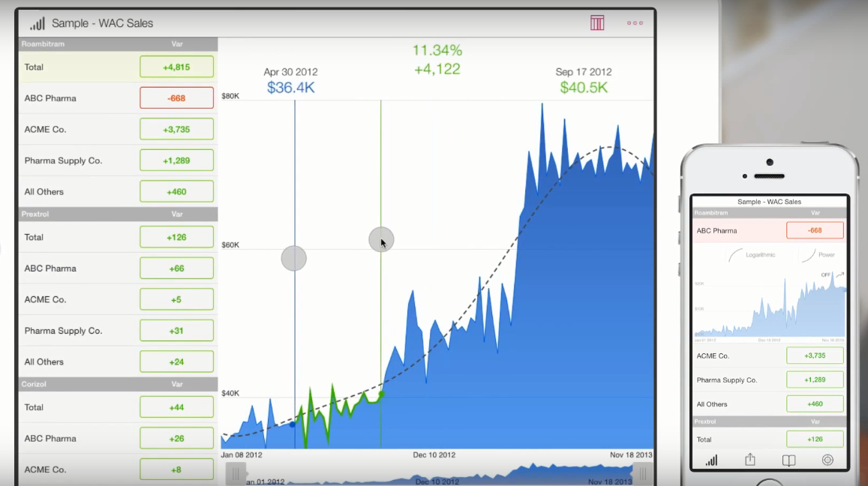The image size is (868, 486).
Task: Select the Prextrol section header on the tablet
Action: click(x=119, y=214)
